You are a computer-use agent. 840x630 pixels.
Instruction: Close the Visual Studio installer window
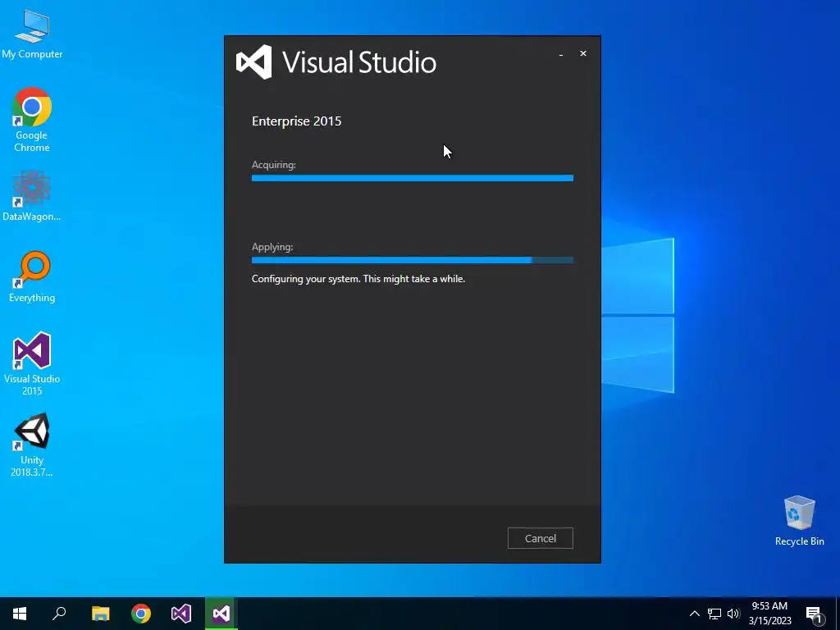(x=583, y=53)
